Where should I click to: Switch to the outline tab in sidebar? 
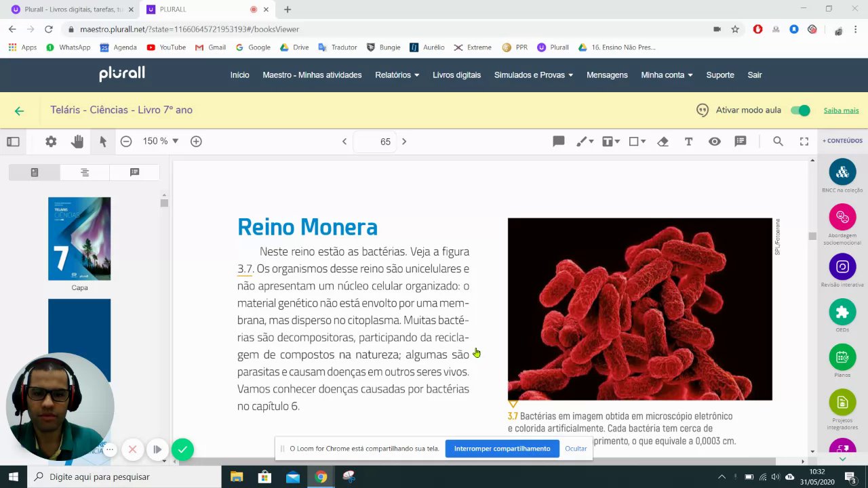click(85, 172)
